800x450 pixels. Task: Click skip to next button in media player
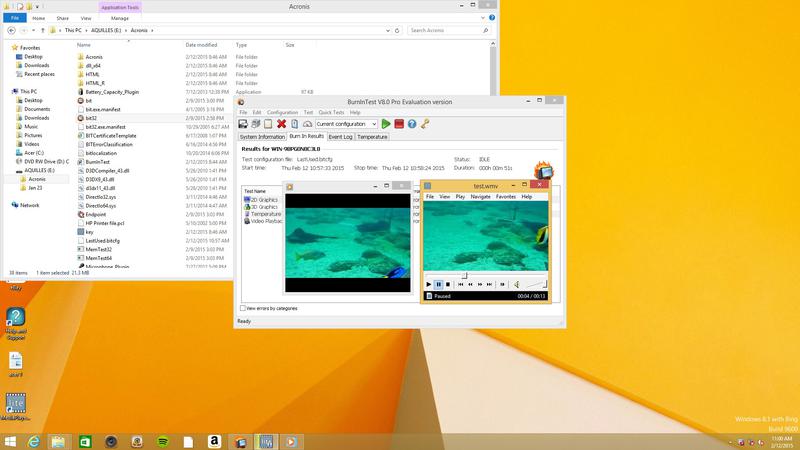[489, 284]
